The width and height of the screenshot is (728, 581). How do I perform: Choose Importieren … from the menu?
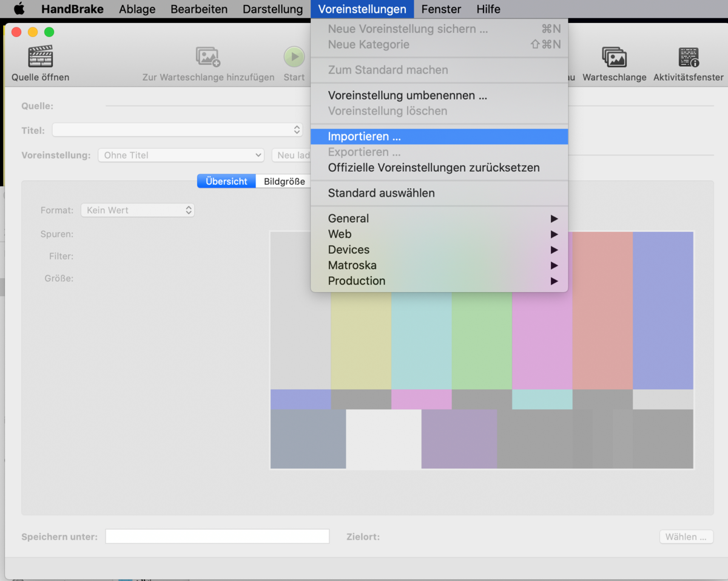point(439,137)
